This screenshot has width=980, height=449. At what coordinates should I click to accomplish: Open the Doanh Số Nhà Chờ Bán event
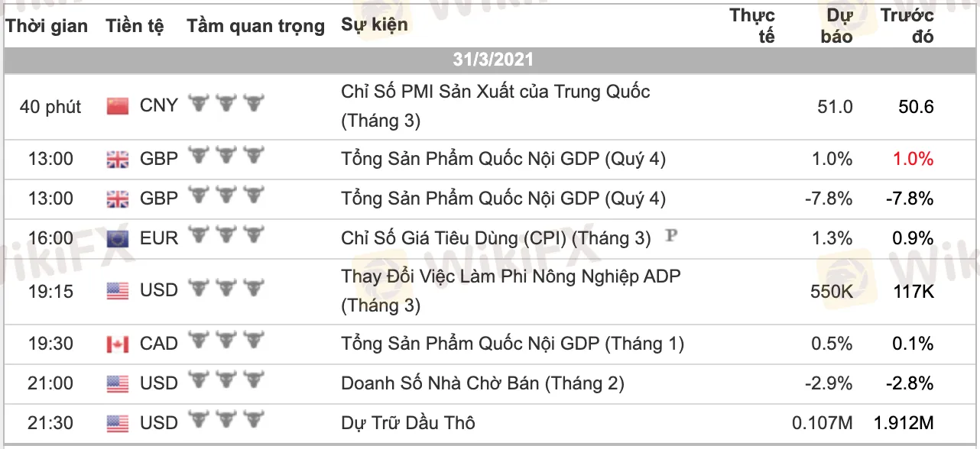[482, 383]
